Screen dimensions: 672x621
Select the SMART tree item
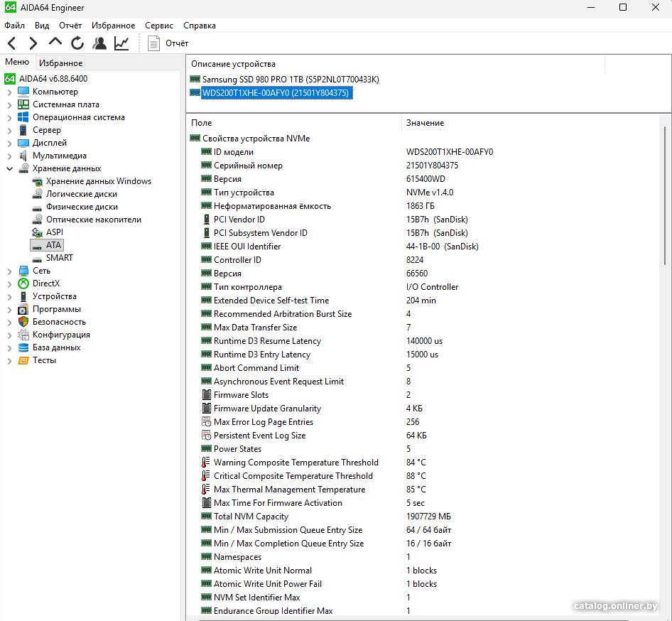pyautogui.click(x=59, y=258)
